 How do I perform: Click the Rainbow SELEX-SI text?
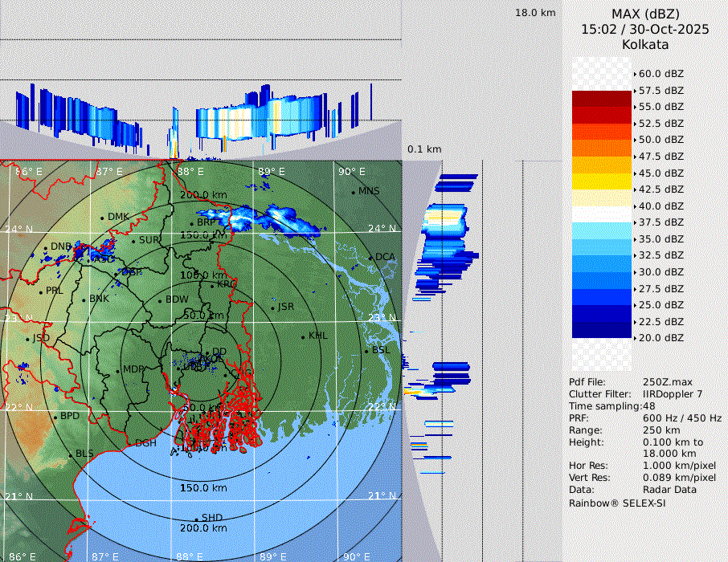coord(617,503)
